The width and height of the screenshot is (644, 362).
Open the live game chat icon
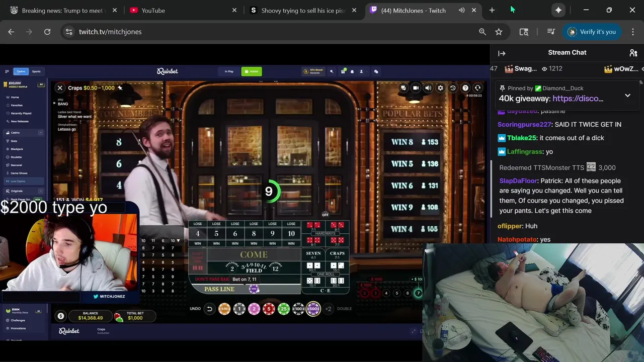point(404,88)
